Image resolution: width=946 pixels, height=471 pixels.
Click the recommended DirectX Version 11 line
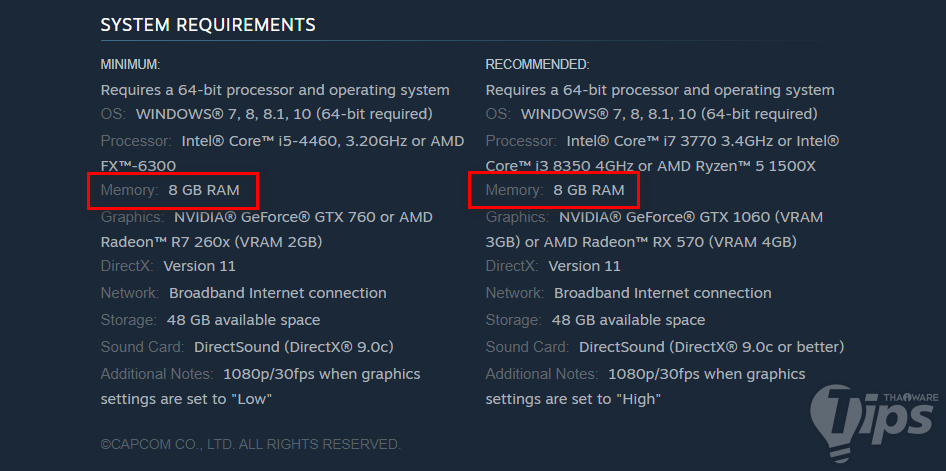pyautogui.click(x=584, y=266)
